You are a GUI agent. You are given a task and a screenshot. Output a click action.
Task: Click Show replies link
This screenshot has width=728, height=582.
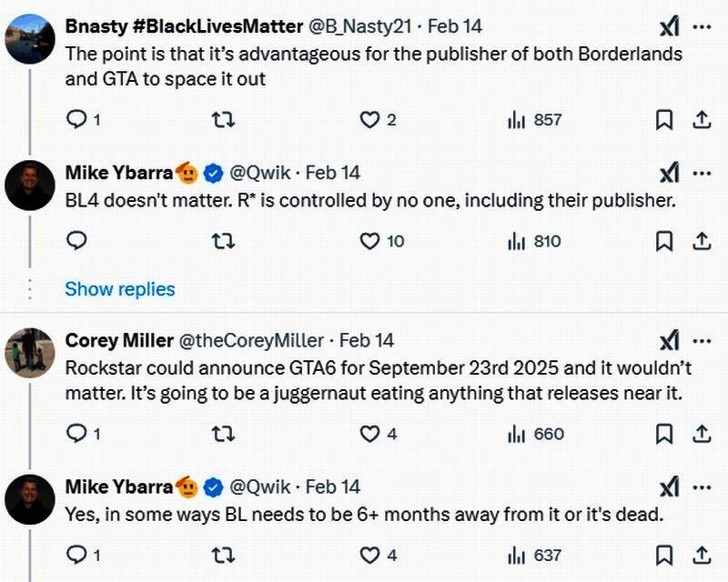(120, 289)
